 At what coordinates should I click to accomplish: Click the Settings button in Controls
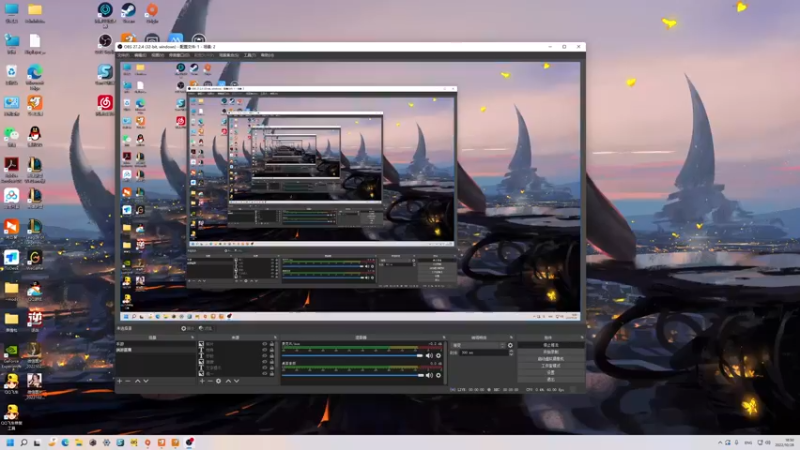pos(551,372)
